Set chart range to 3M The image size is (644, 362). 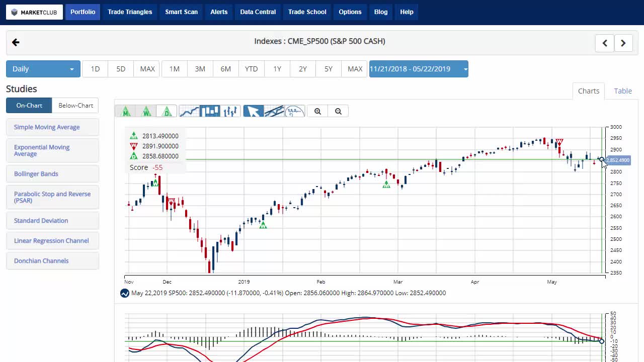[x=200, y=69]
